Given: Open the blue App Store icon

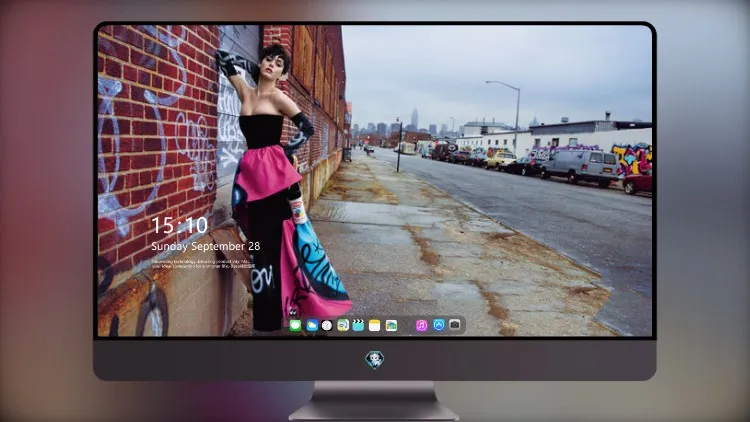Looking at the screenshot, I should pos(439,325).
